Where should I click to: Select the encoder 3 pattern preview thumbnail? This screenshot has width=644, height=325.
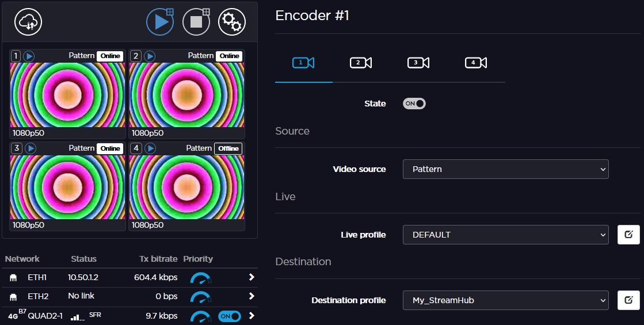point(67,187)
